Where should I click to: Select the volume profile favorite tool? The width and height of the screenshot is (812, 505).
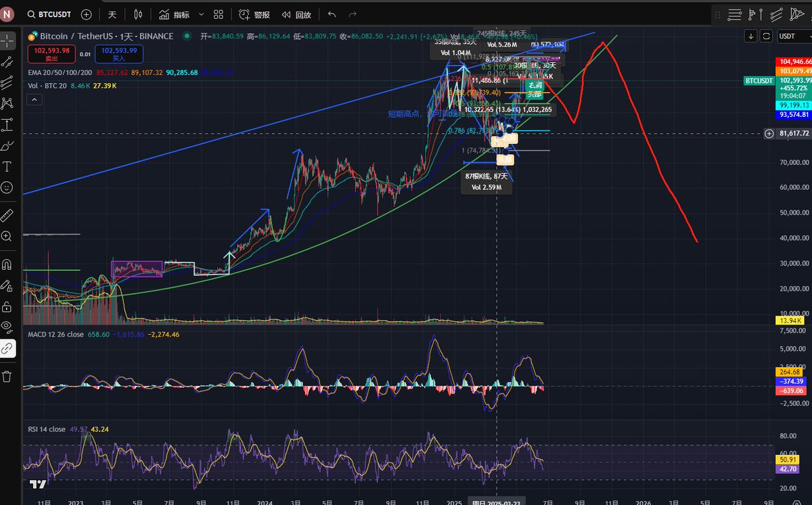tap(756, 14)
